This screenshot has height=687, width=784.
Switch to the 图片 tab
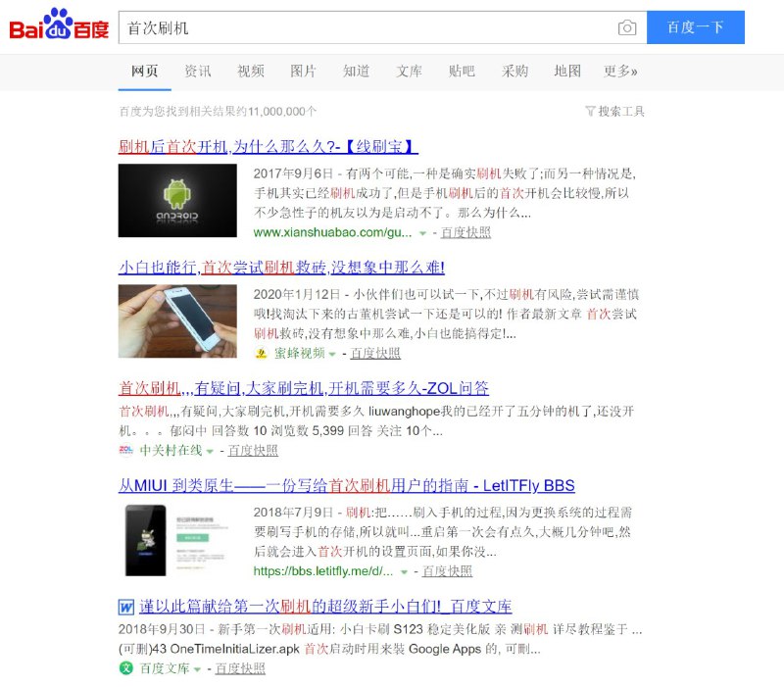(303, 71)
